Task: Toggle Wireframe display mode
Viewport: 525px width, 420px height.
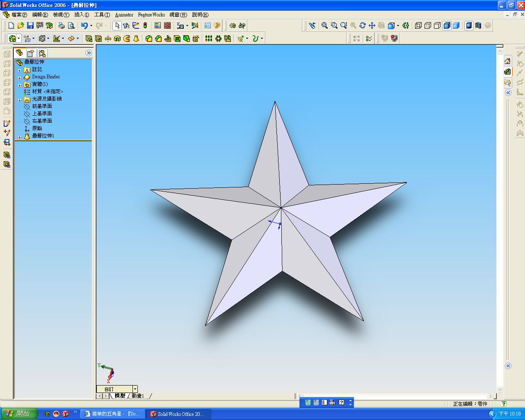Action: (x=418, y=25)
